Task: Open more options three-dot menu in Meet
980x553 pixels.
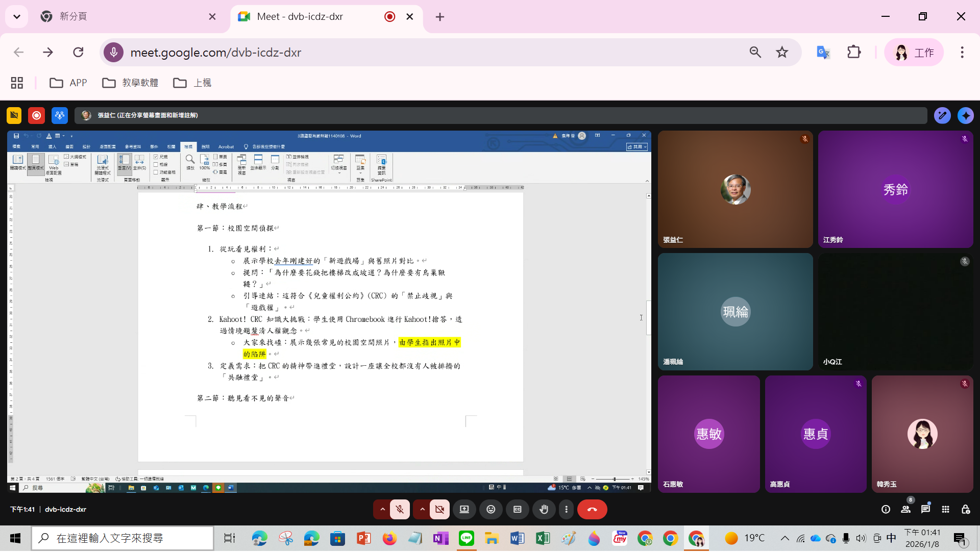Action: (566, 510)
